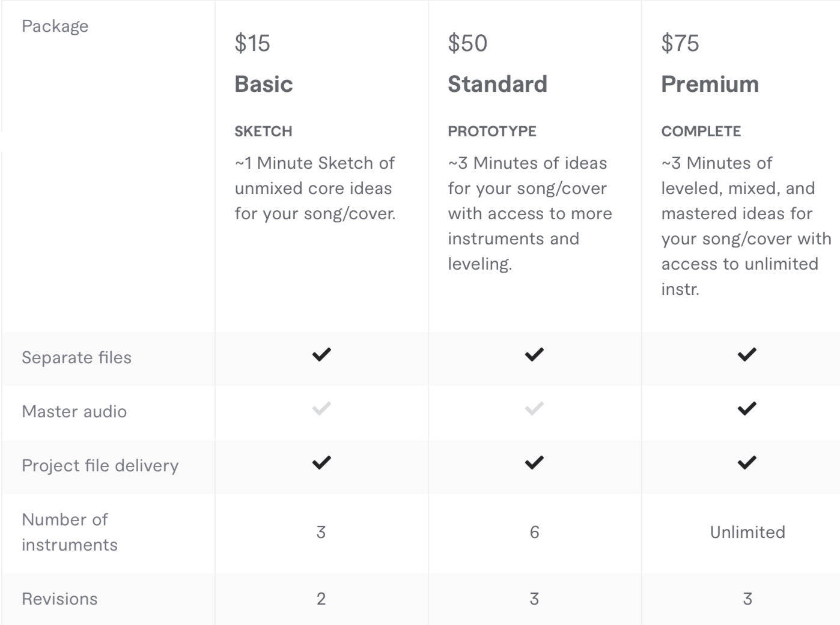This screenshot has height=625, width=840.
Task: Click the COMPLETE package title
Action: [701, 131]
